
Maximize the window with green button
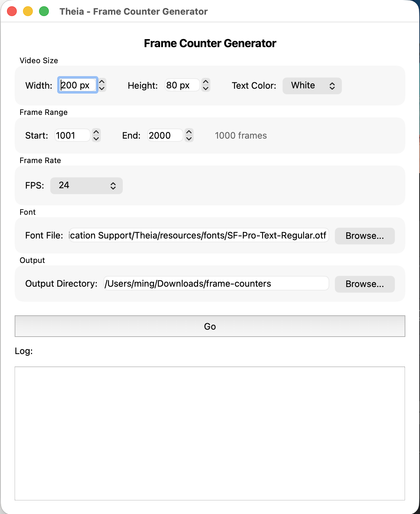44,12
